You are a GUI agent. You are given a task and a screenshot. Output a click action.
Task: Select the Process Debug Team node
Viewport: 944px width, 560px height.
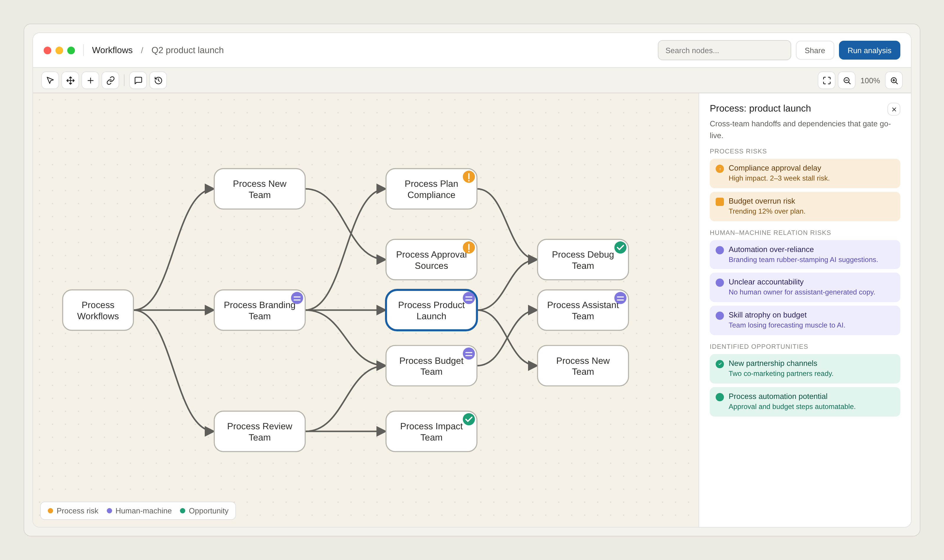pyautogui.click(x=583, y=260)
